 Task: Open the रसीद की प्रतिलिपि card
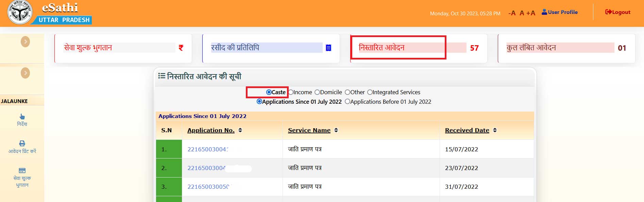click(x=271, y=48)
